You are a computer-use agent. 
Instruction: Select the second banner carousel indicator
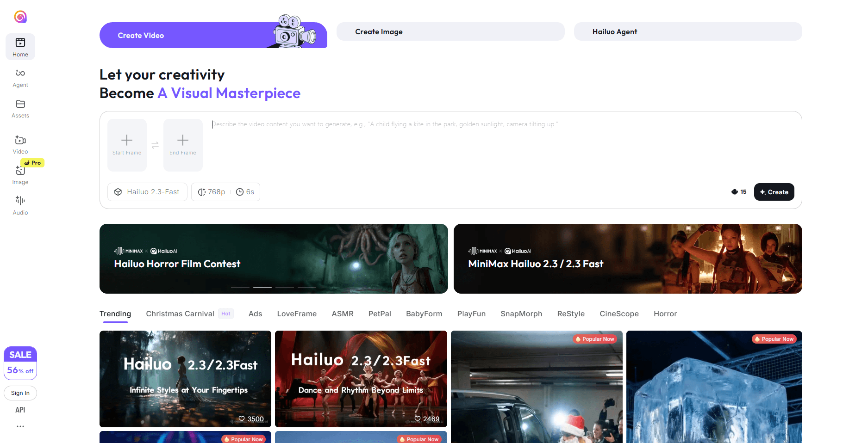click(x=262, y=288)
